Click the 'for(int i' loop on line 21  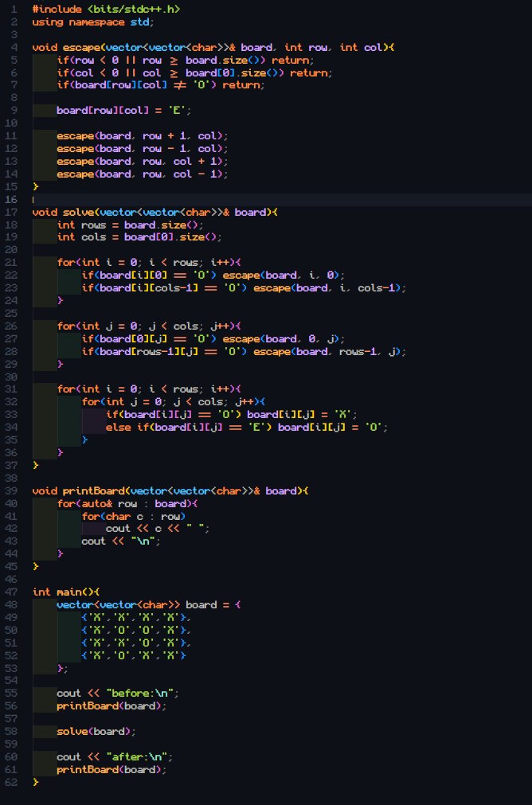(x=148, y=263)
